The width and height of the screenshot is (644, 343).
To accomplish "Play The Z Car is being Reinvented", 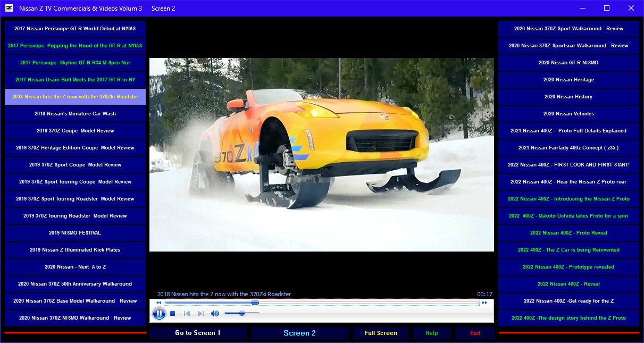I will tap(568, 250).
